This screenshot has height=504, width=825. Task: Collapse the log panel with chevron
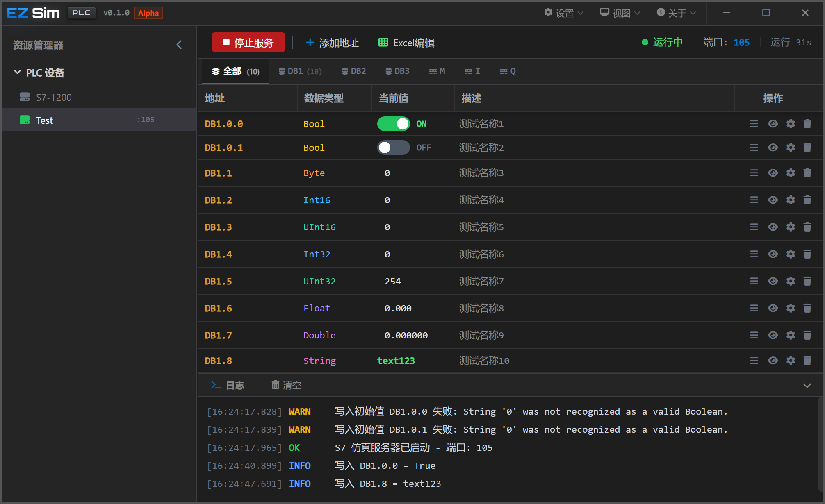(x=807, y=385)
